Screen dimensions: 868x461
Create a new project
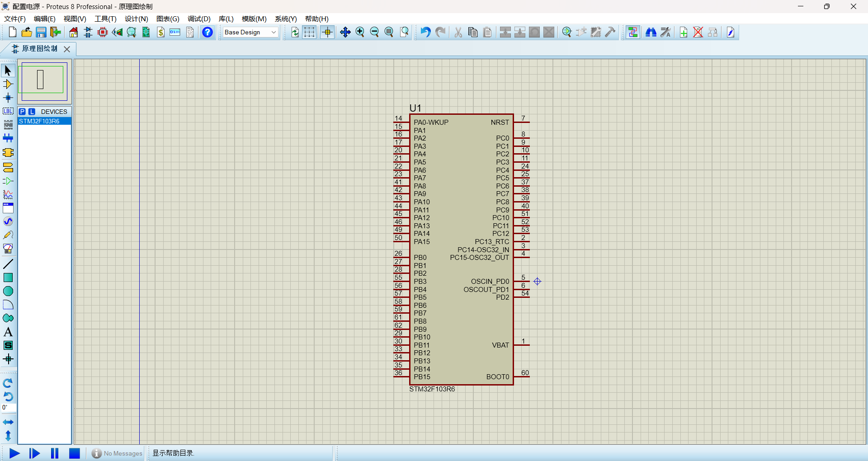12,32
